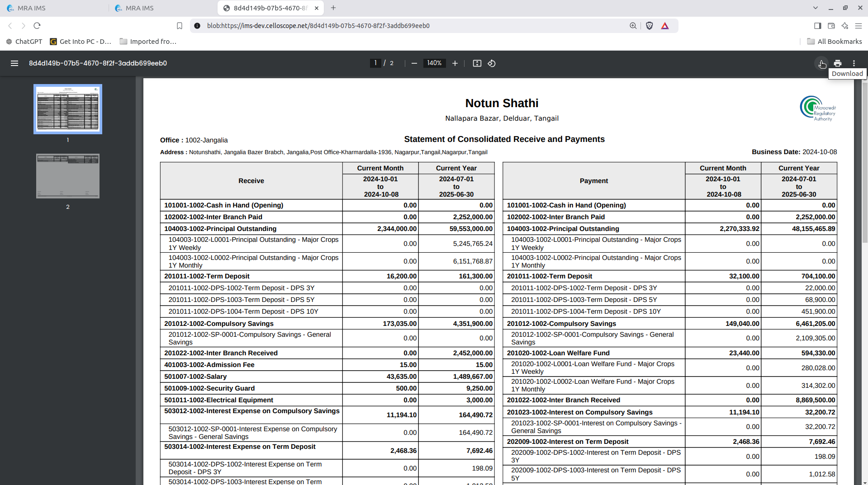Click the Receive column header
Image resolution: width=868 pixels, height=485 pixels.
[251, 181]
